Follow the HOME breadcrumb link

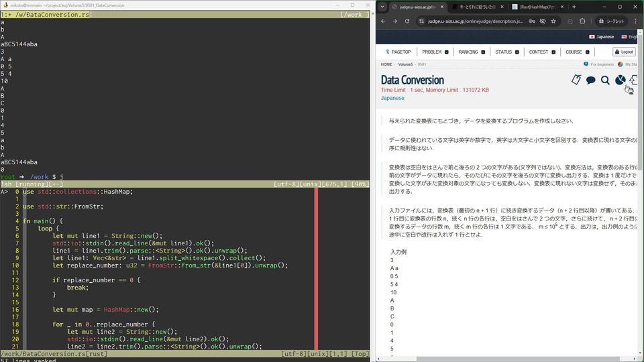tap(386, 64)
